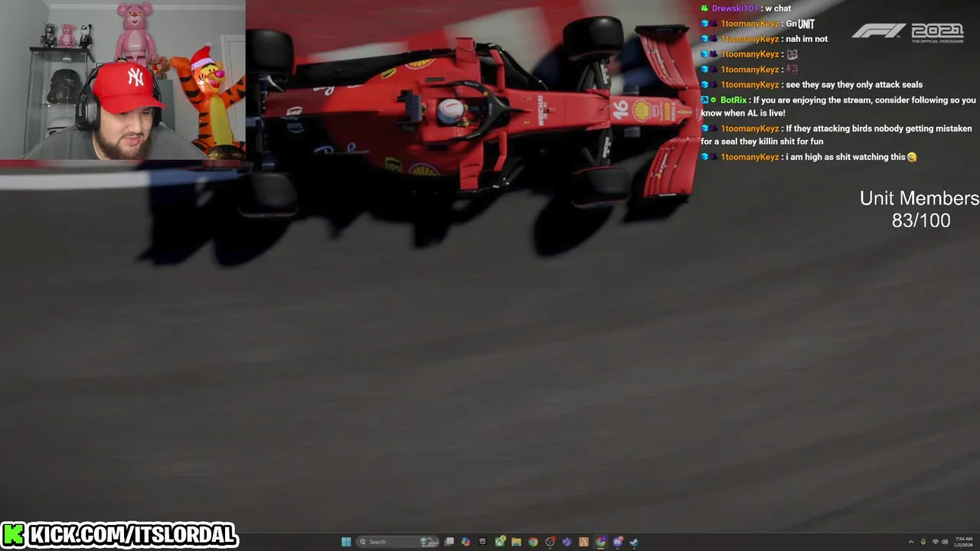Open the orange app icon beside Teams
The image size is (980, 551).
point(583,542)
